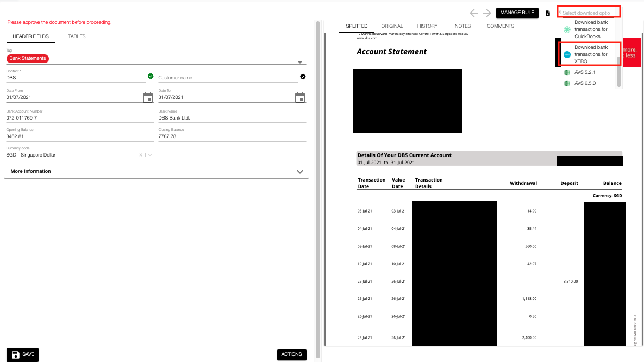Click the Xero logo icon in download list
The image size is (644, 362).
coord(567,55)
